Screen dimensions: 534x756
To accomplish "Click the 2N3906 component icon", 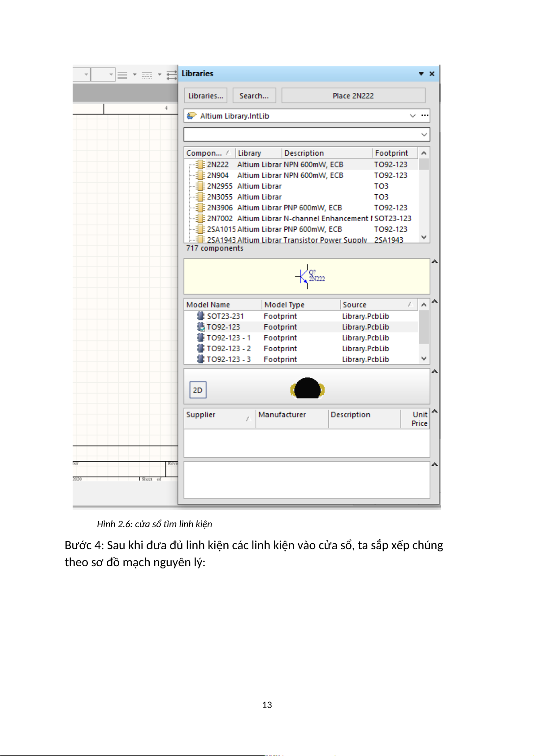I will tap(200, 208).
